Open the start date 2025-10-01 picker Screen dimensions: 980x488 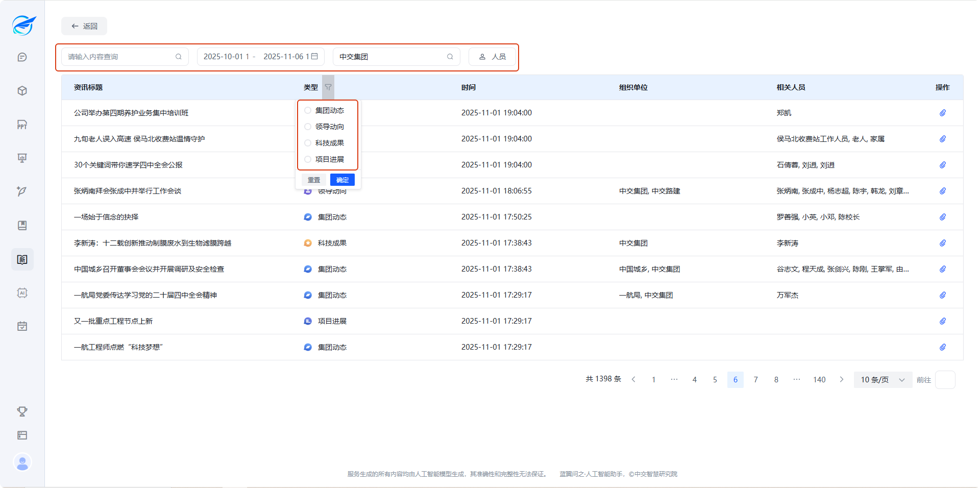coord(226,57)
